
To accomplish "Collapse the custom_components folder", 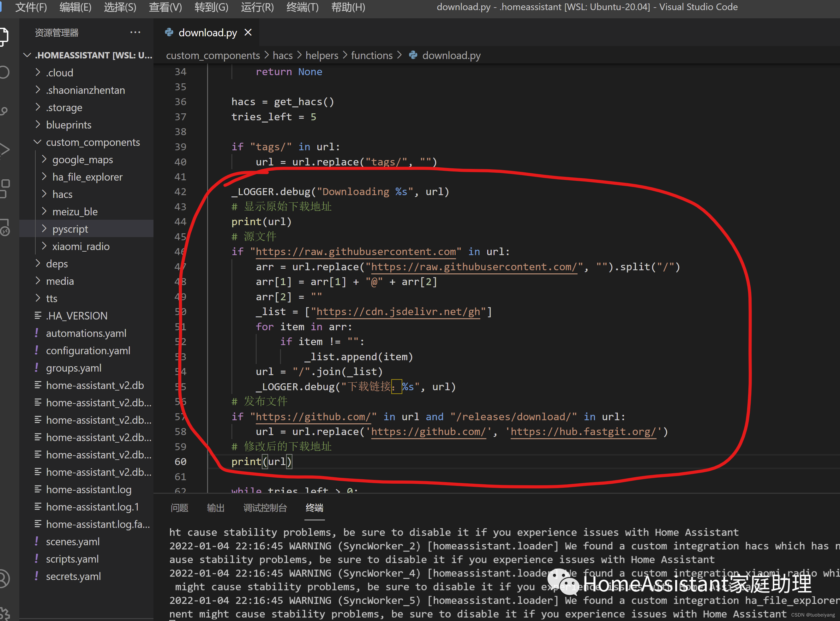I will pyautogui.click(x=87, y=142).
